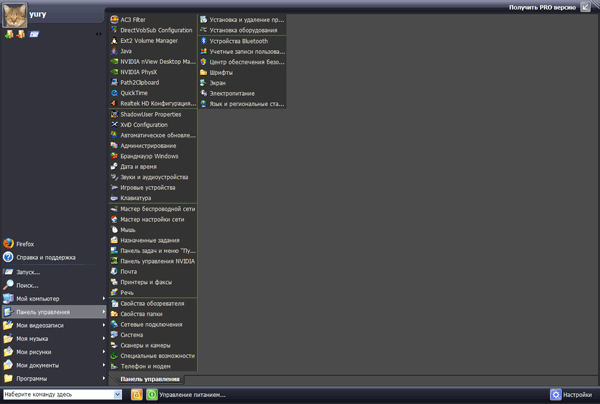Open AC3 Filter icon
Screen dimensions: 600x404
(x=114, y=20)
